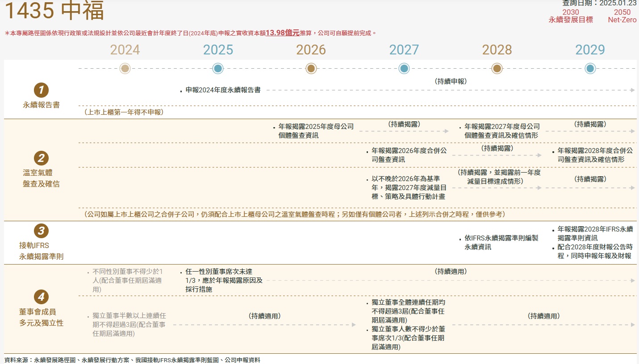639x364 pixels.
Task: Click the 查詢日期 2025.01.23 text
Action: [x=599, y=3]
